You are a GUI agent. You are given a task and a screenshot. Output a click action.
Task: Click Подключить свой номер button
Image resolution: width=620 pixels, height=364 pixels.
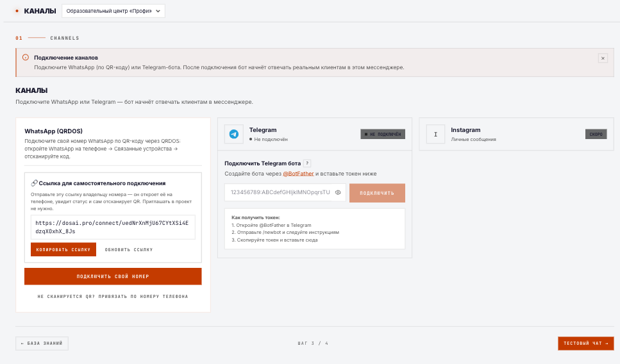coord(113,276)
